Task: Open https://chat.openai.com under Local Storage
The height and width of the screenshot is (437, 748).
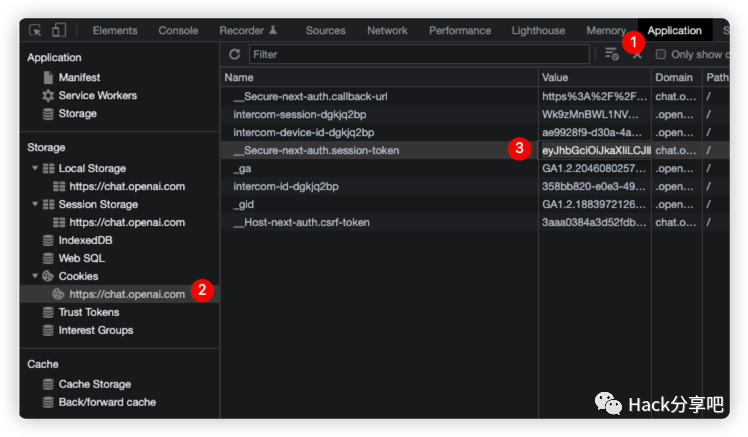Action: (x=127, y=187)
